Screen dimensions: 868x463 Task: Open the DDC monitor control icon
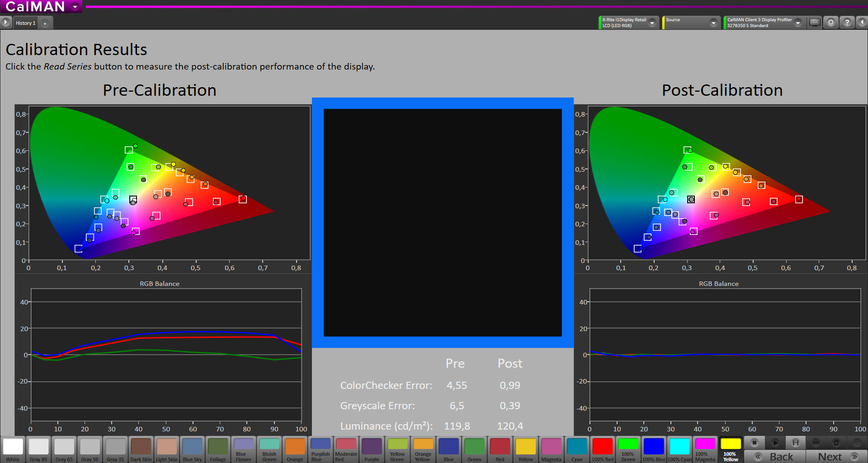click(x=815, y=22)
